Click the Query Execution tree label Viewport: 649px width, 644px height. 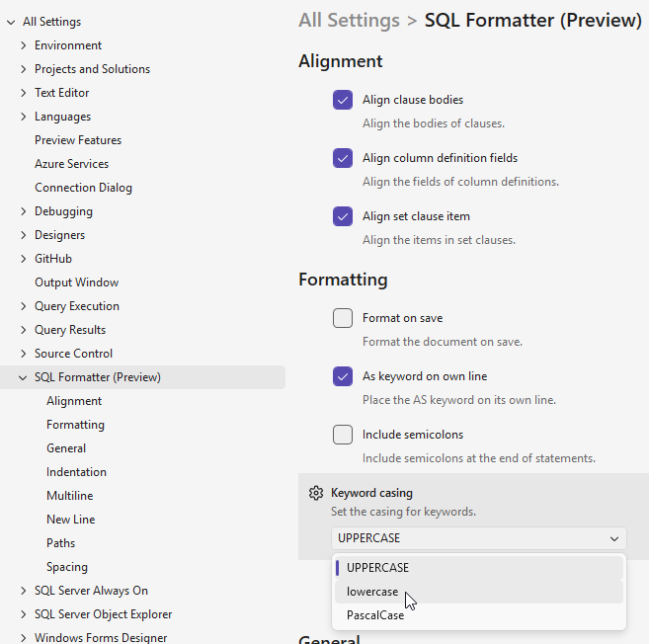(x=77, y=306)
